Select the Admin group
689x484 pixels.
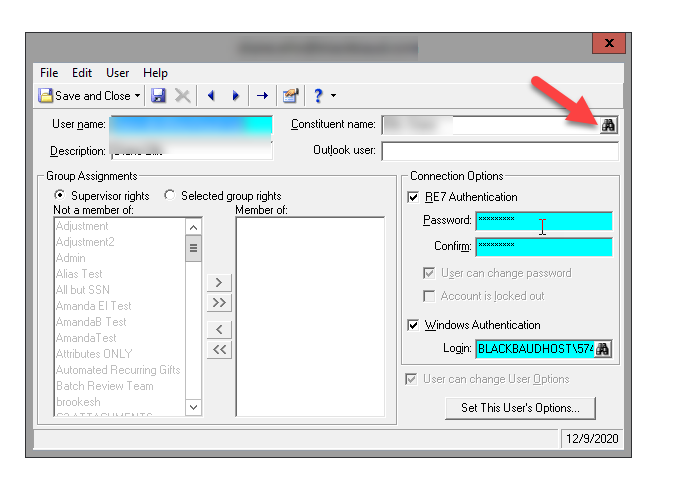(x=71, y=258)
